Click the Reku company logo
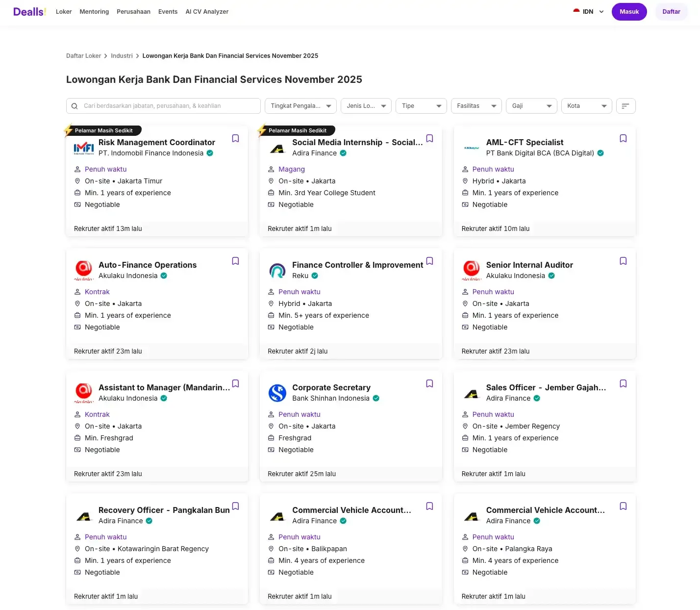Image resolution: width=700 pixels, height=610 pixels. coord(277,270)
